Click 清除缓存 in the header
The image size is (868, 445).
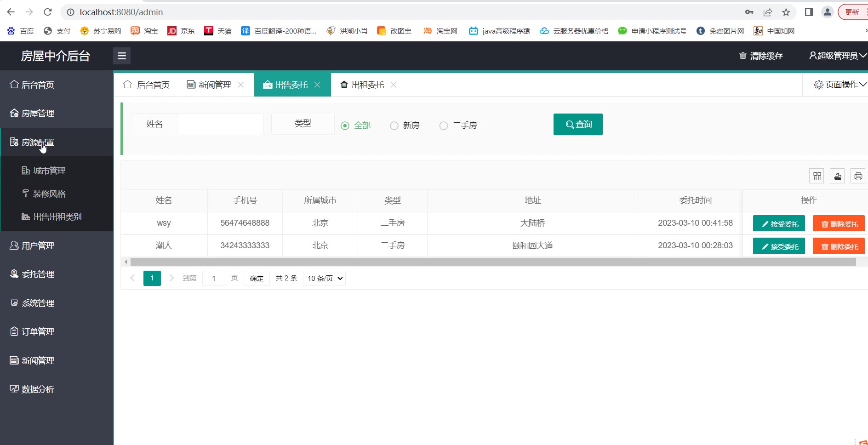point(761,56)
